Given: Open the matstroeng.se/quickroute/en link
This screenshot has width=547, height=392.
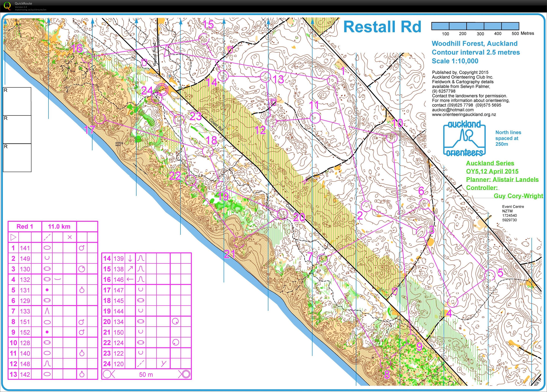Looking at the screenshot, I should click(x=30, y=10).
